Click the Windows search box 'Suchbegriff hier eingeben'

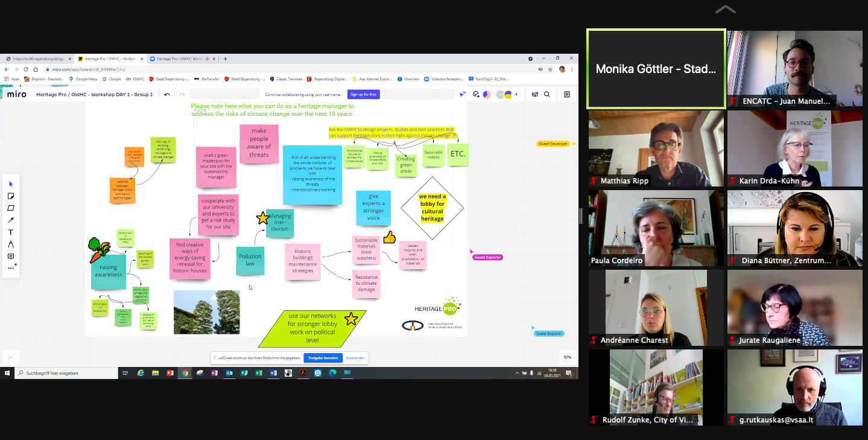[66, 373]
